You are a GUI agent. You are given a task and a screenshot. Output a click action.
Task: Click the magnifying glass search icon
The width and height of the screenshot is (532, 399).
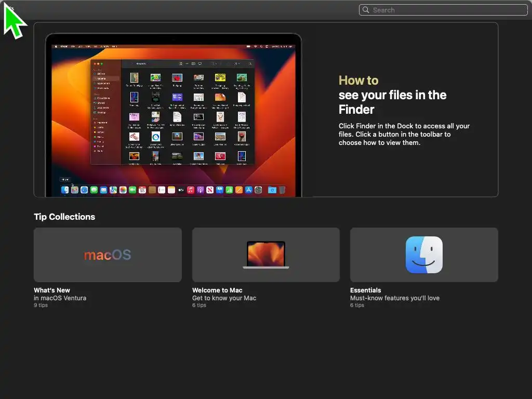pyautogui.click(x=366, y=10)
